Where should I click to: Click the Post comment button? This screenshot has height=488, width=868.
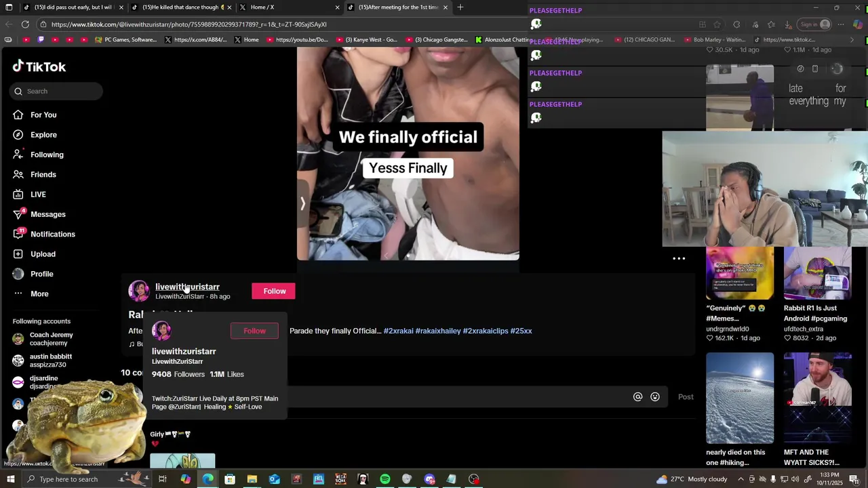click(x=686, y=397)
